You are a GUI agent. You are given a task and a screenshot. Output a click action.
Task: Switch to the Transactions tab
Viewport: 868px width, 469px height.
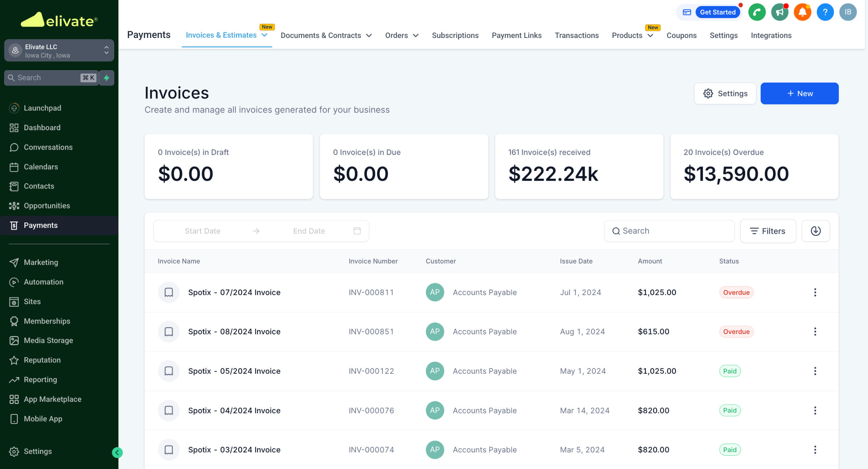tap(576, 35)
